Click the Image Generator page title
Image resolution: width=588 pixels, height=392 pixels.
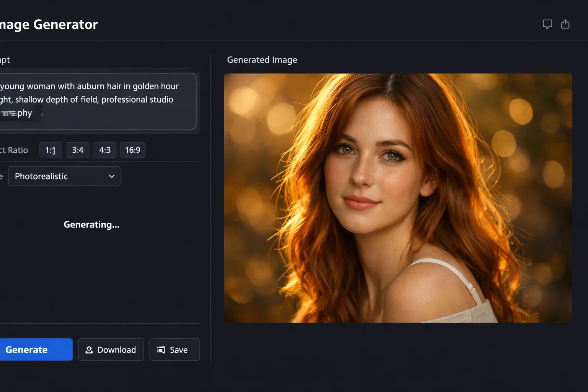tap(49, 24)
